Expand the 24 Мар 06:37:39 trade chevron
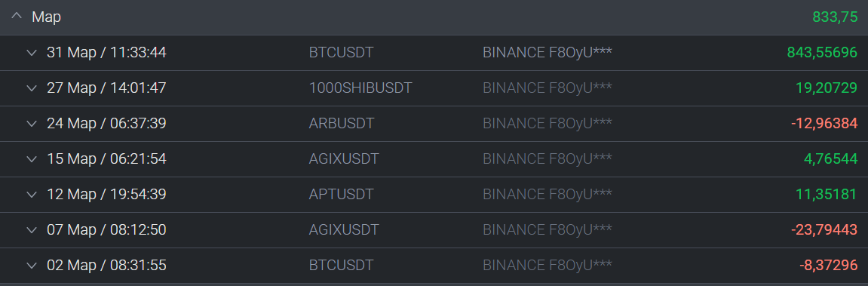The height and width of the screenshot is (286, 868). point(32,124)
